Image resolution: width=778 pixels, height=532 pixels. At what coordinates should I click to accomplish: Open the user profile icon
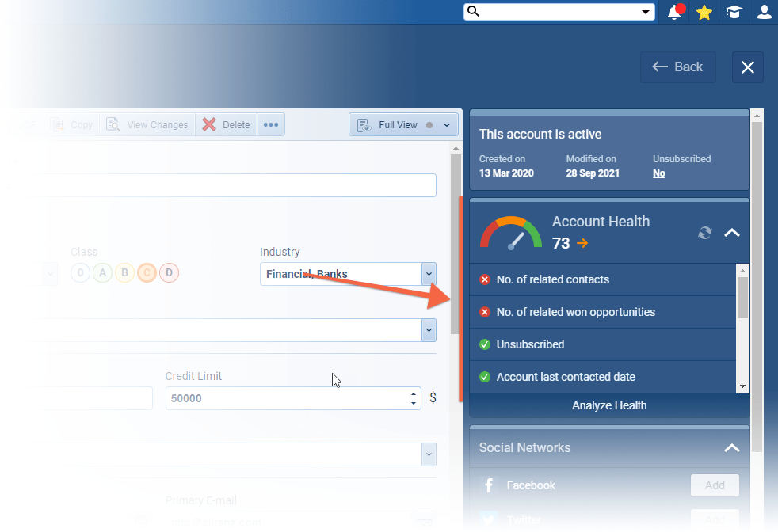click(x=763, y=12)
